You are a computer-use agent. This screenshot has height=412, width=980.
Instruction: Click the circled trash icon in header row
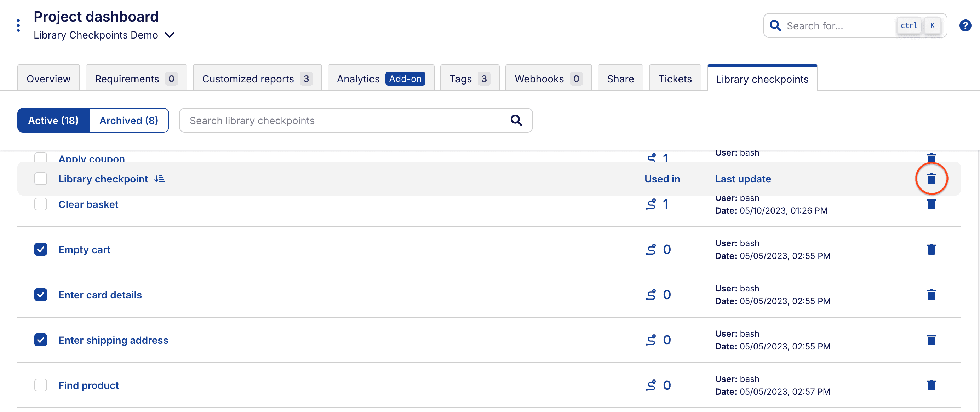click(x=931, y=179)
